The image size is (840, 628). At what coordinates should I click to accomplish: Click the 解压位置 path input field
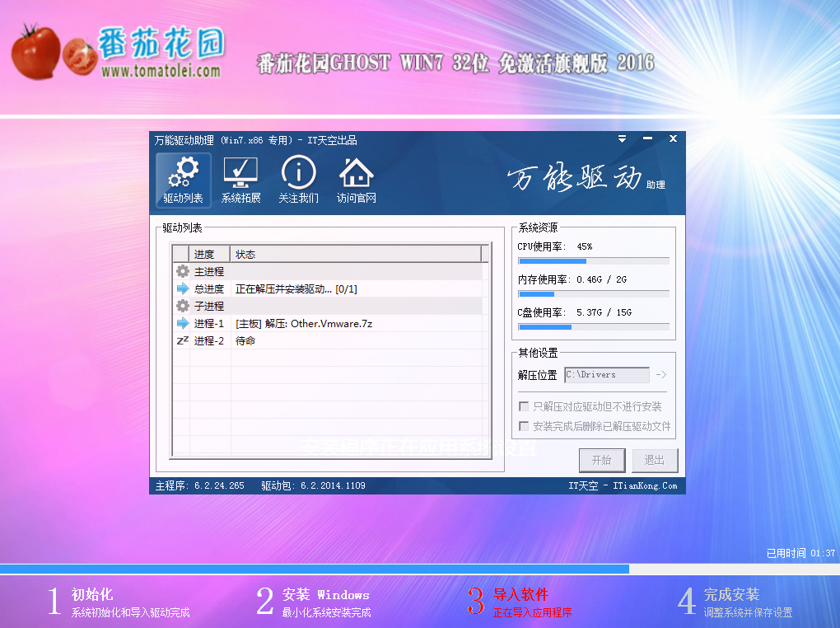pos(607,375)
